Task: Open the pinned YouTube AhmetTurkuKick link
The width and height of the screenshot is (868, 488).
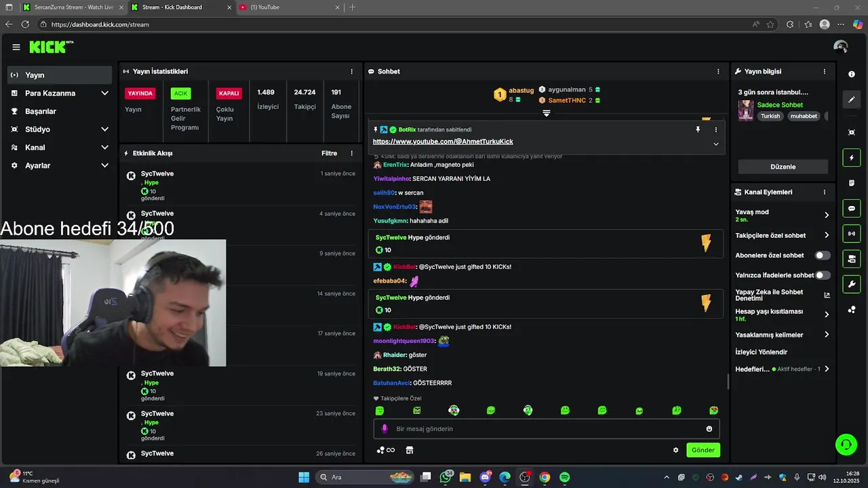Action: pos(443,142)
